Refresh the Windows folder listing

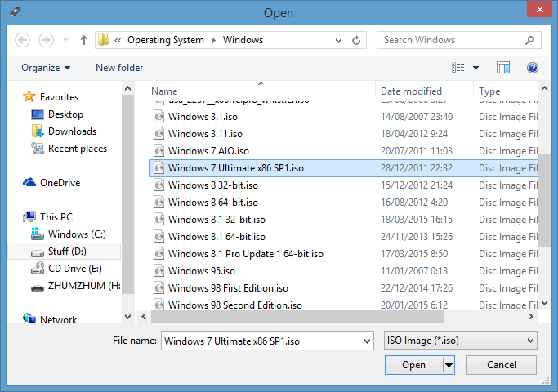pos(356,40)
